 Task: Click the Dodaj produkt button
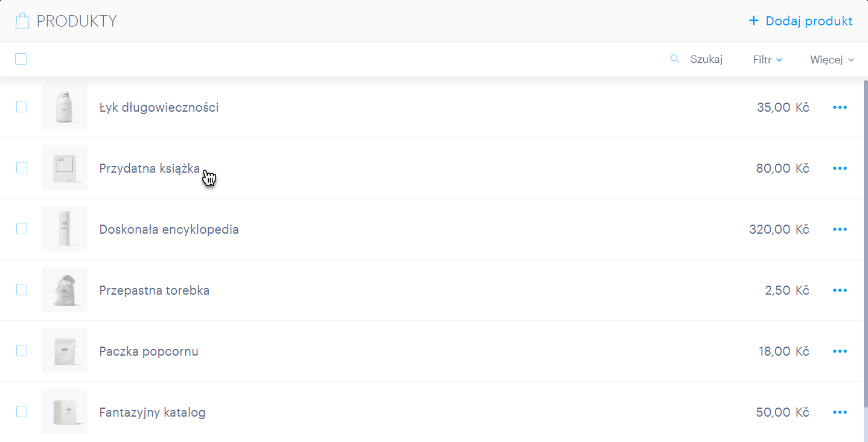800,21
